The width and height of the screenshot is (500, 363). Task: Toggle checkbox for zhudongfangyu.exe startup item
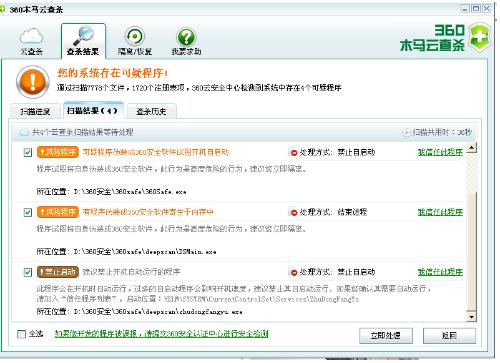[28, 272]
